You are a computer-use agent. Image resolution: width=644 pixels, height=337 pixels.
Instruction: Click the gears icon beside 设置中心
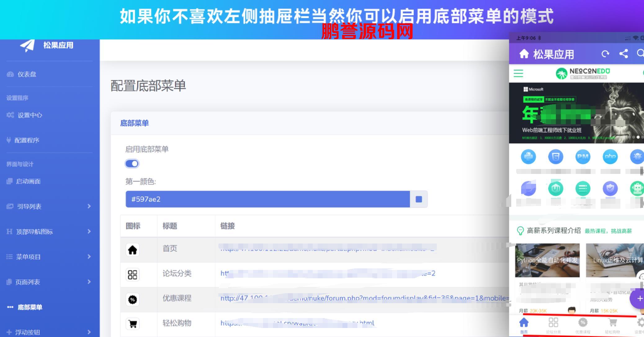[x=10, y=115]
